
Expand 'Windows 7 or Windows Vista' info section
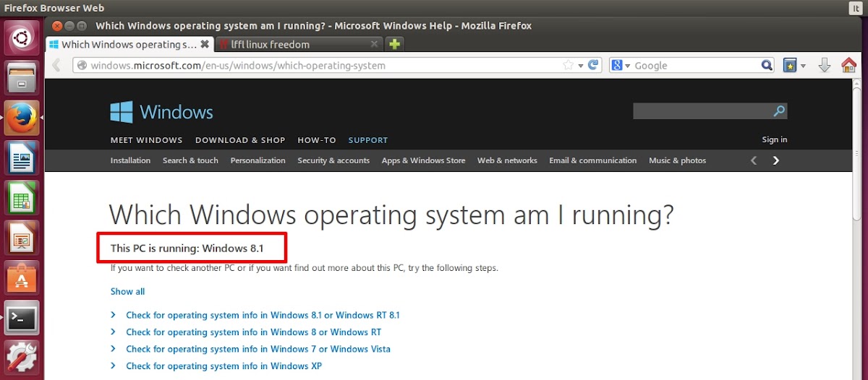click(x=258, y=349)
